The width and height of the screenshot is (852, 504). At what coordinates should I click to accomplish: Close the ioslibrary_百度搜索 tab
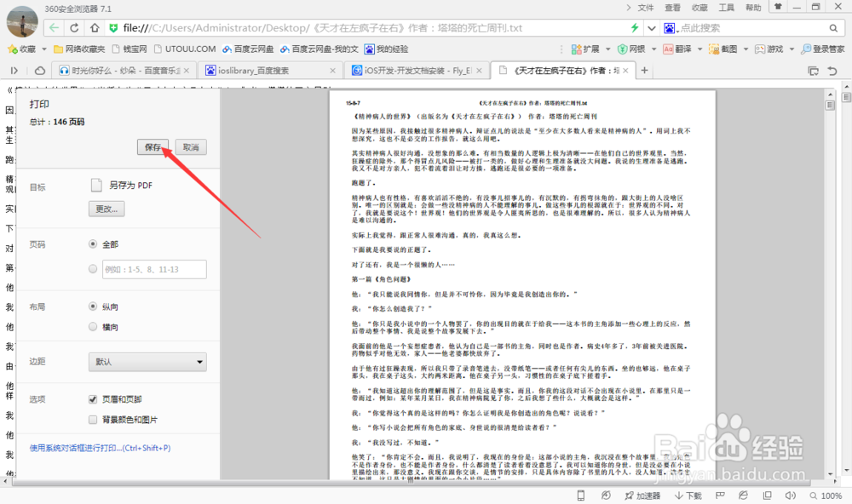tap(332, 71)
